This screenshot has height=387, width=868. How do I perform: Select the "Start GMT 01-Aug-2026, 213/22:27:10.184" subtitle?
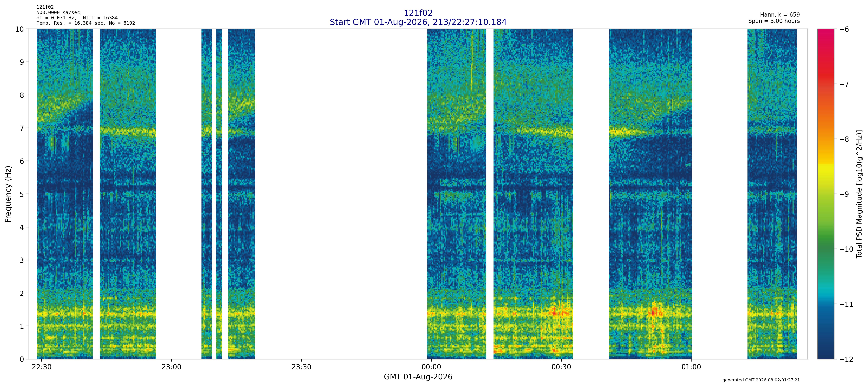pyautogui.click(x=418, y=22)
